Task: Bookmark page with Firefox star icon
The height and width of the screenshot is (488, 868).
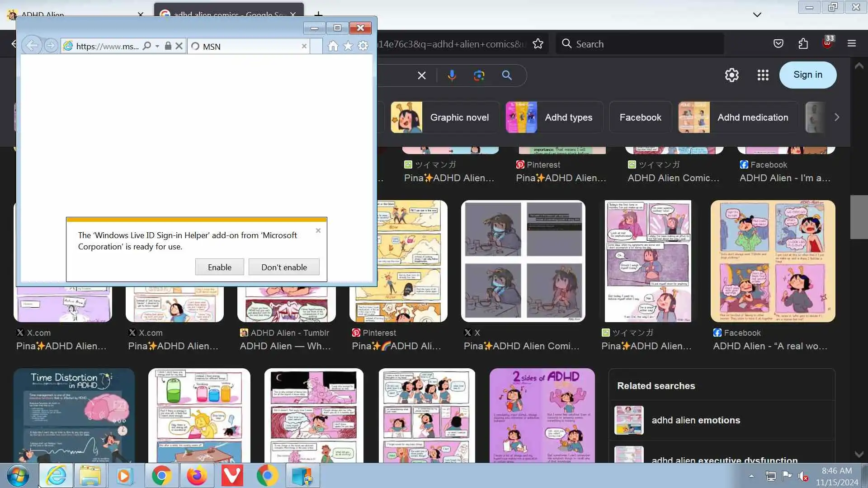Action: click(538, 44)
